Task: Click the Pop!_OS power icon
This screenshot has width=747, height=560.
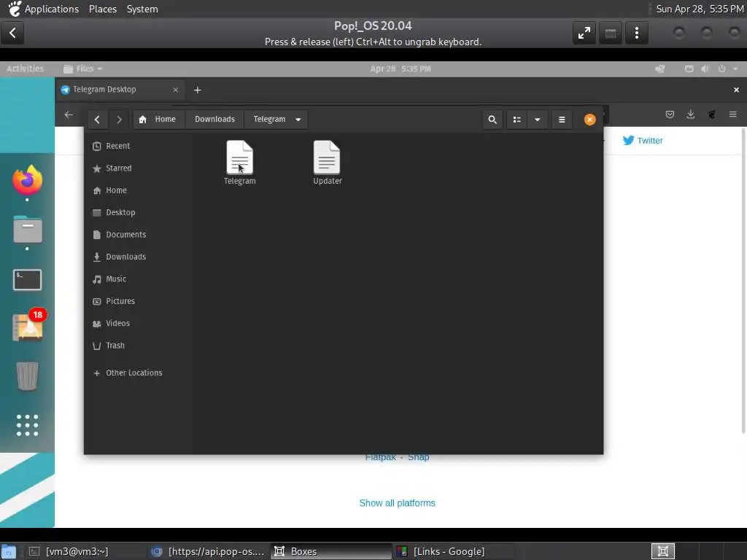Action: 721,69
